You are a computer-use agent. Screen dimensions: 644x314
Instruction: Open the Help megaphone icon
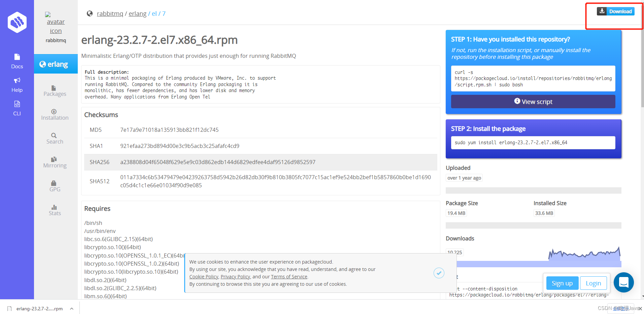tap(17, 80)
